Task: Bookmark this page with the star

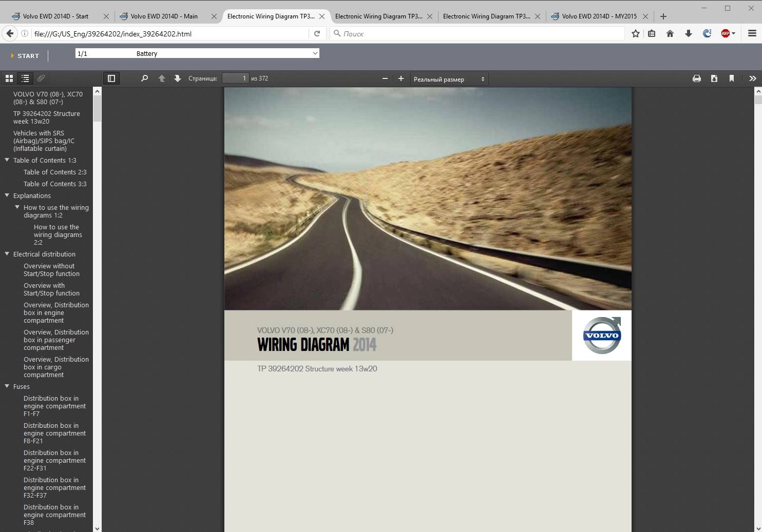Action: [636, 33]
